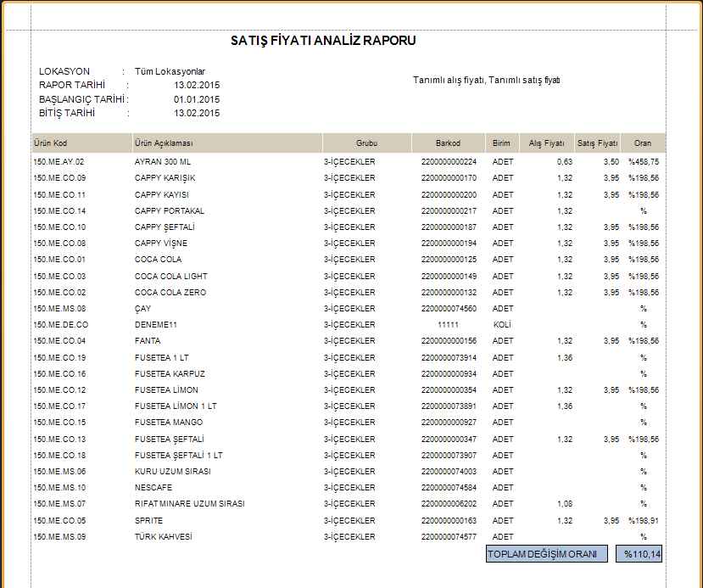The height and width of the screenshot is (588, 703).
Task: Click the 1,08 purchase price value
Action: tap(565, 504)
